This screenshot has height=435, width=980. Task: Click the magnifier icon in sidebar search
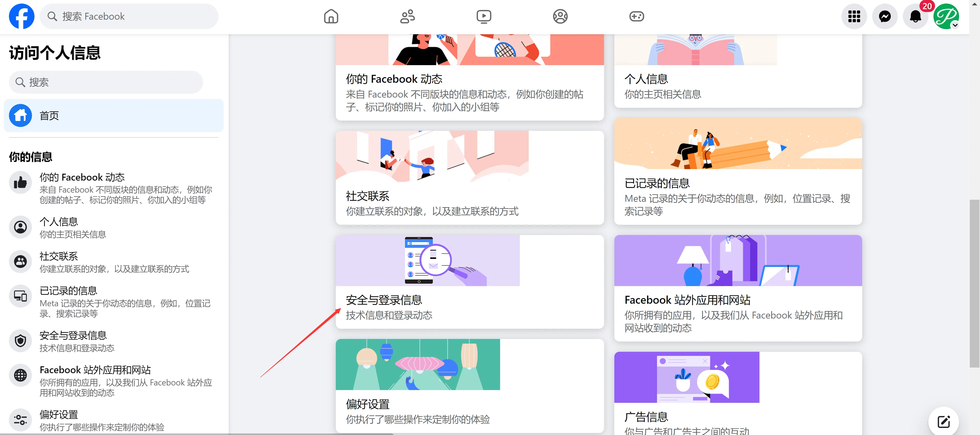tap(20, 82)
